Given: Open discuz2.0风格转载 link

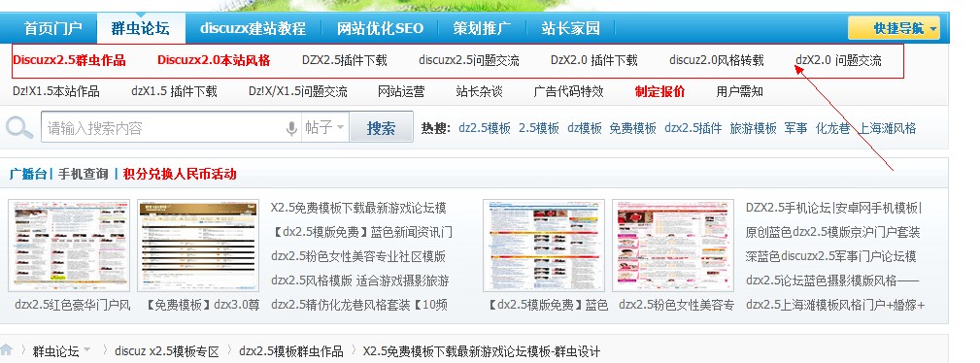Looking at the screenshot, I should coord(716,60).
